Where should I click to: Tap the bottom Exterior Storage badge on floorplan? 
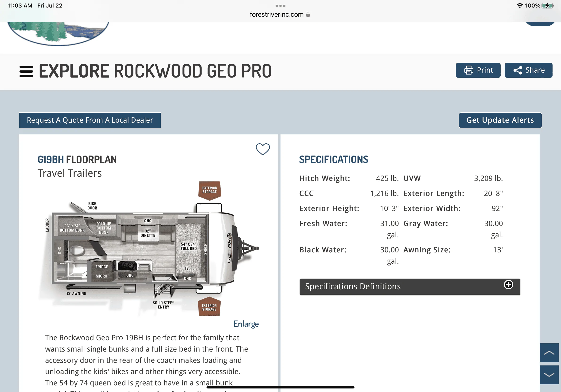pos(209,306)
